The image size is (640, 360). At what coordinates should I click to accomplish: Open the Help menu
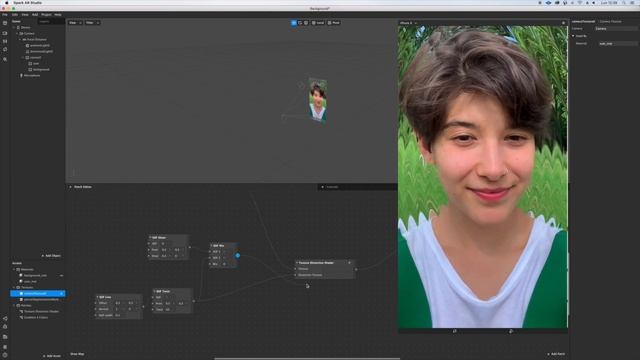click(58, 15)
